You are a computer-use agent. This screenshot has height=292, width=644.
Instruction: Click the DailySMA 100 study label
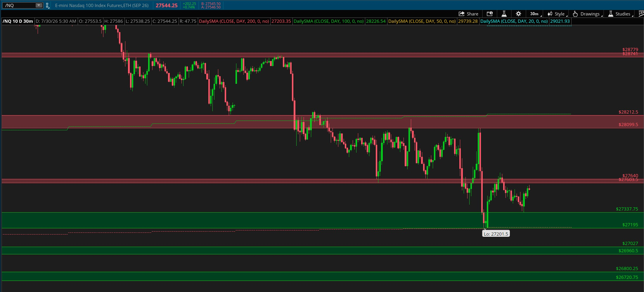(329, 21)
